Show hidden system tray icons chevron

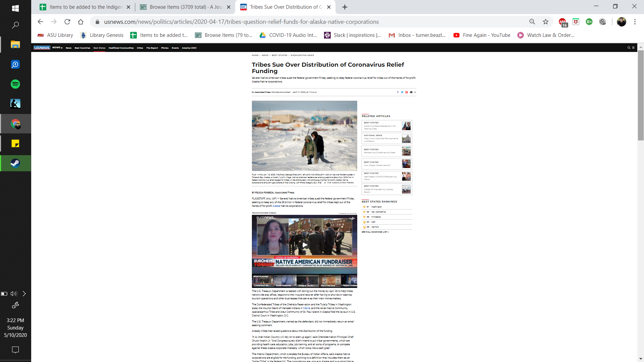[24, 294]
